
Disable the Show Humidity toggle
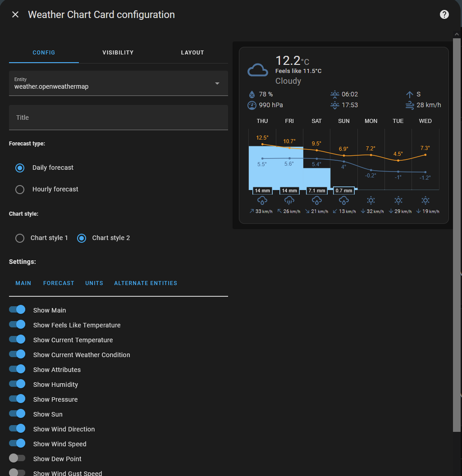tap(17, 384)
